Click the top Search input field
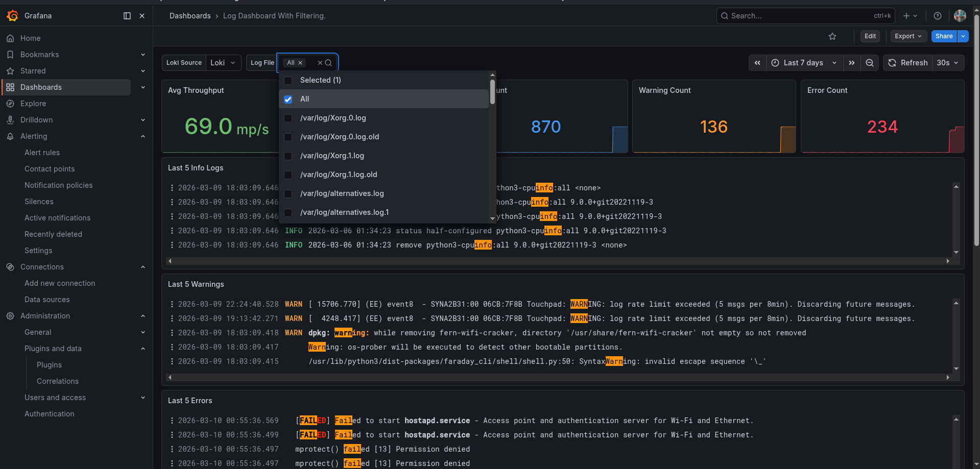The height and width of the screenshot is (469, 980). coord(799,16)
